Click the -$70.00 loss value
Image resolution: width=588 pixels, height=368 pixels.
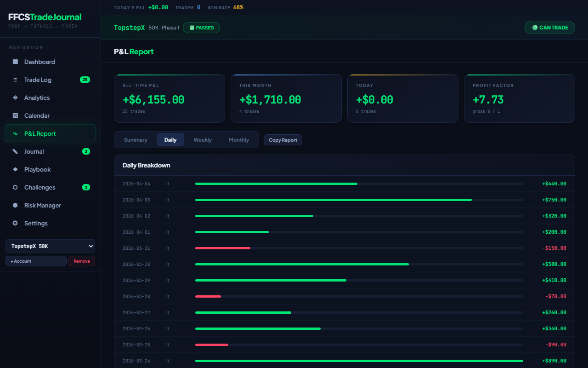[556, 296]
